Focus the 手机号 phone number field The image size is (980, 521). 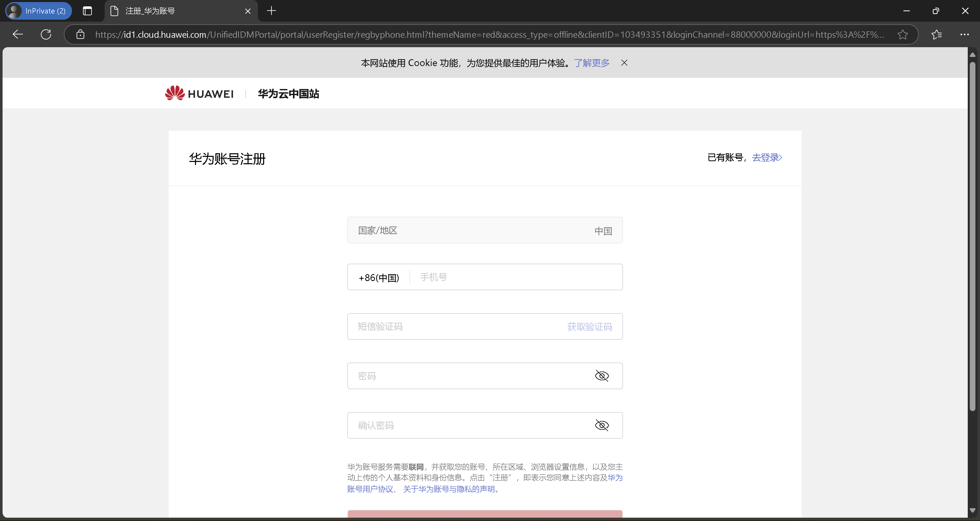coord(516,277)
